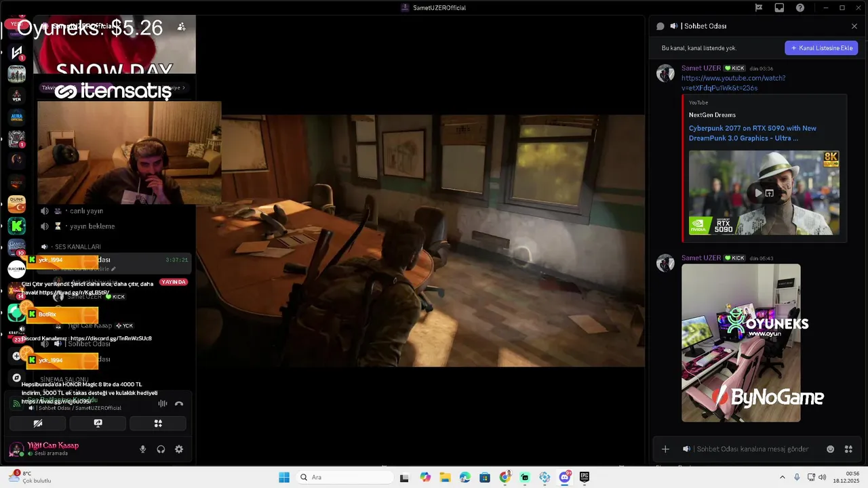The width and height of the screenshot is (868, 488).
Task: Click Samet UZER's avatar on first message
Action: (665, 73)
